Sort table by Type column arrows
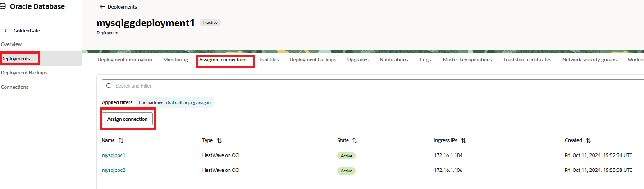Viewport: 644px width, 189px height. (219, 141)
